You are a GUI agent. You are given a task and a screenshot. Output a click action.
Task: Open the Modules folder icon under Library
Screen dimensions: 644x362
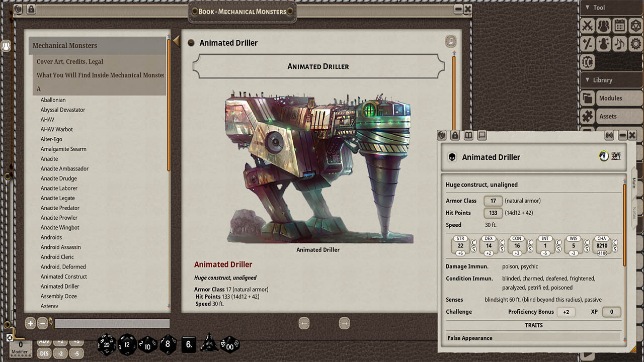click(x=587, y=98)
